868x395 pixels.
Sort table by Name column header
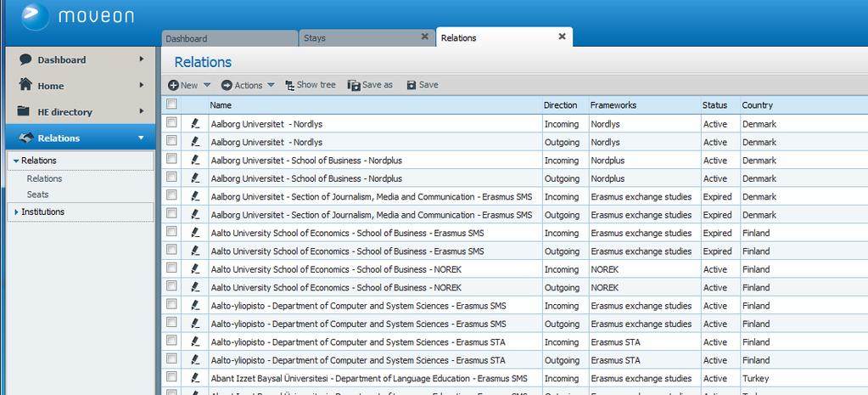pos(375,104)
